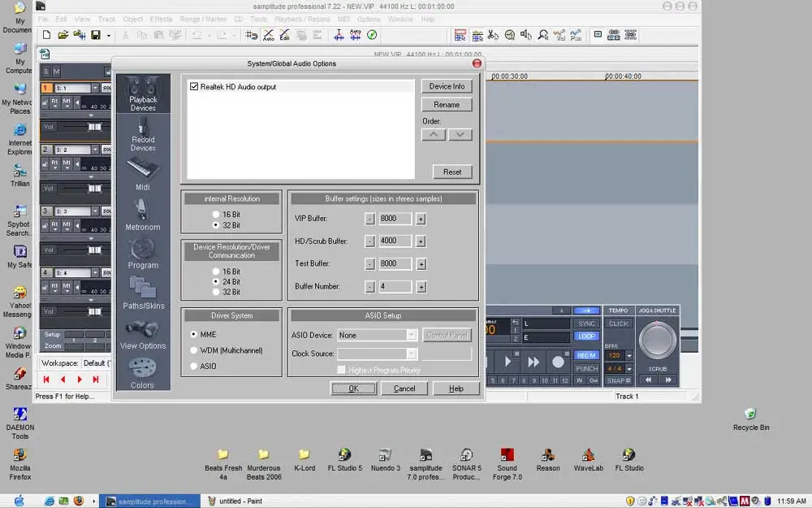Viewport: 812px width, 508px height.
Task: Decrease the HD/Scrub Buffer value
Action: pos(369,241)
